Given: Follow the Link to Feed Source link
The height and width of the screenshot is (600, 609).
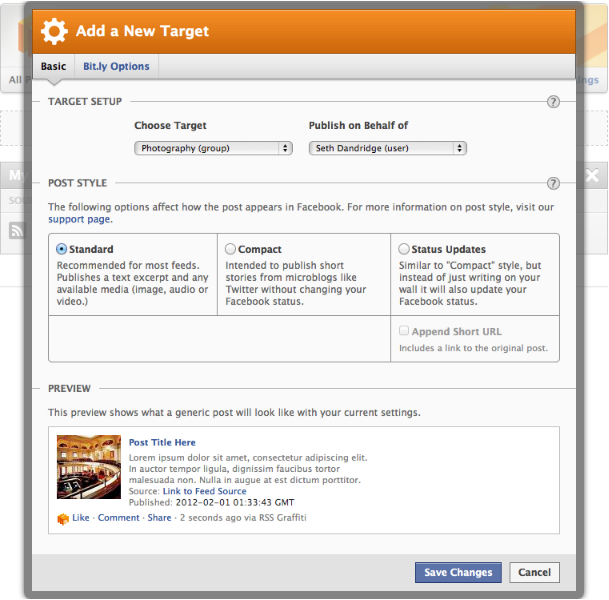Looking at the screenshot, I should point(204,491).
